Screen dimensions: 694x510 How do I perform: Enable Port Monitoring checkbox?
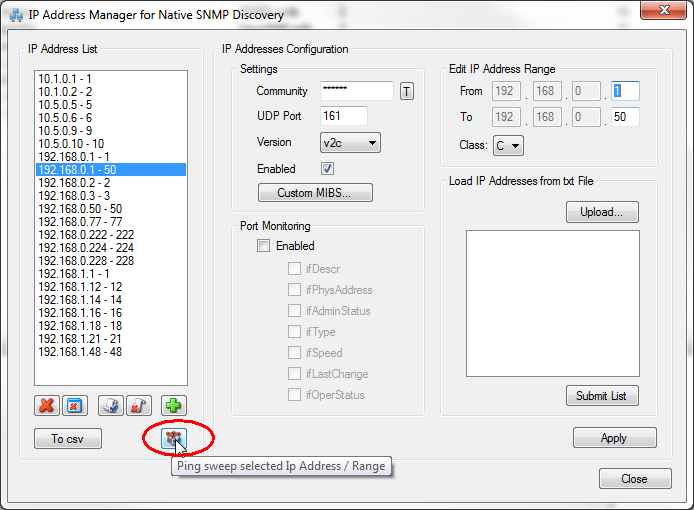pos(264,246)
